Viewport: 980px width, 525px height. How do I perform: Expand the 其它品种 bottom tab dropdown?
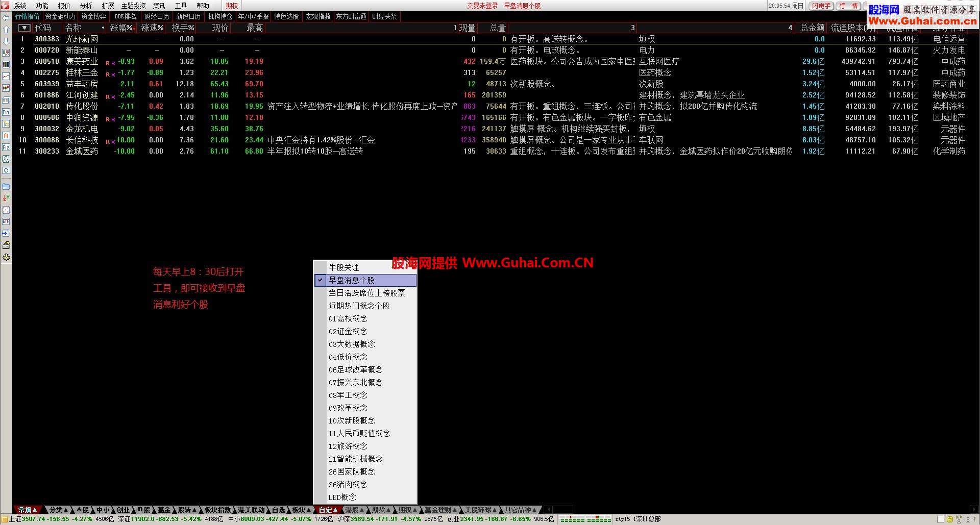(534, 510)
